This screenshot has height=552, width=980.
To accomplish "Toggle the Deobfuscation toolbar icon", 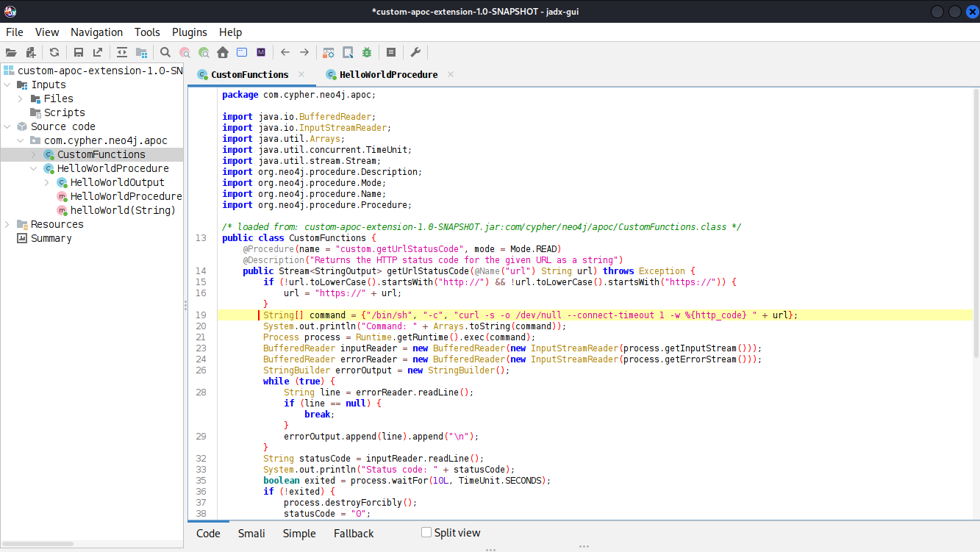I will pyautogui.click(x=329, y=52).
